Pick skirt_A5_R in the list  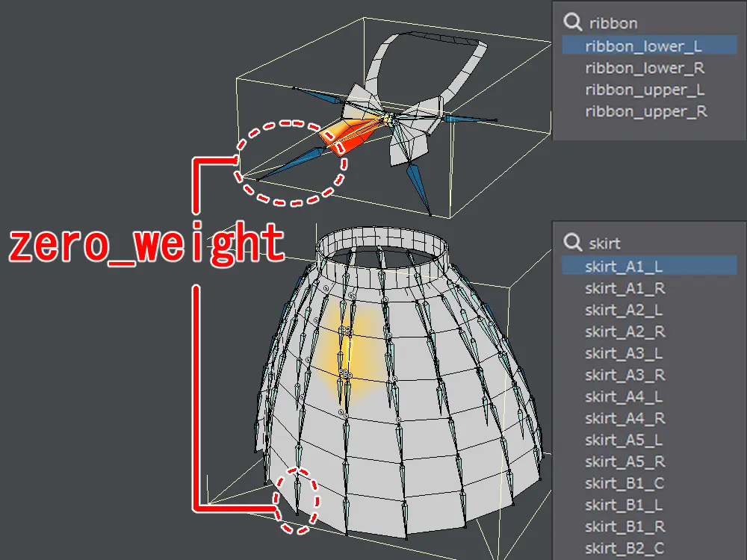pos(624,461)
